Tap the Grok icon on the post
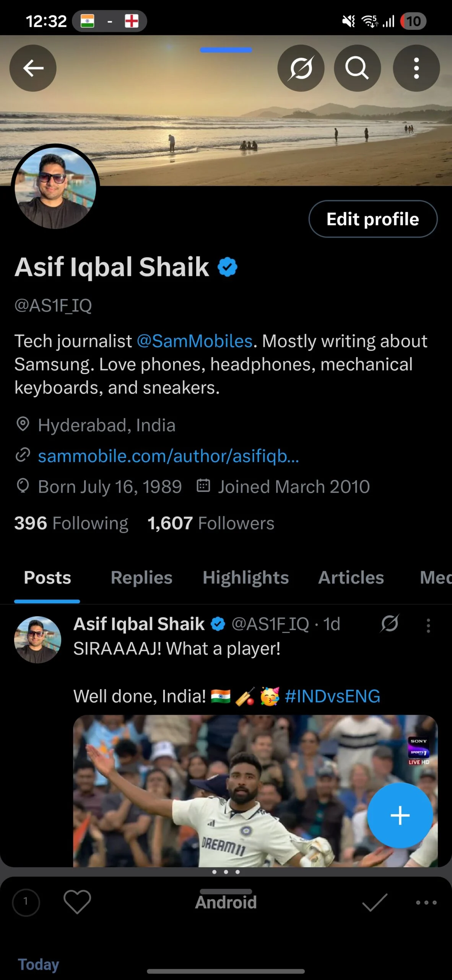The image size is (452, 980). pos(390,624)
